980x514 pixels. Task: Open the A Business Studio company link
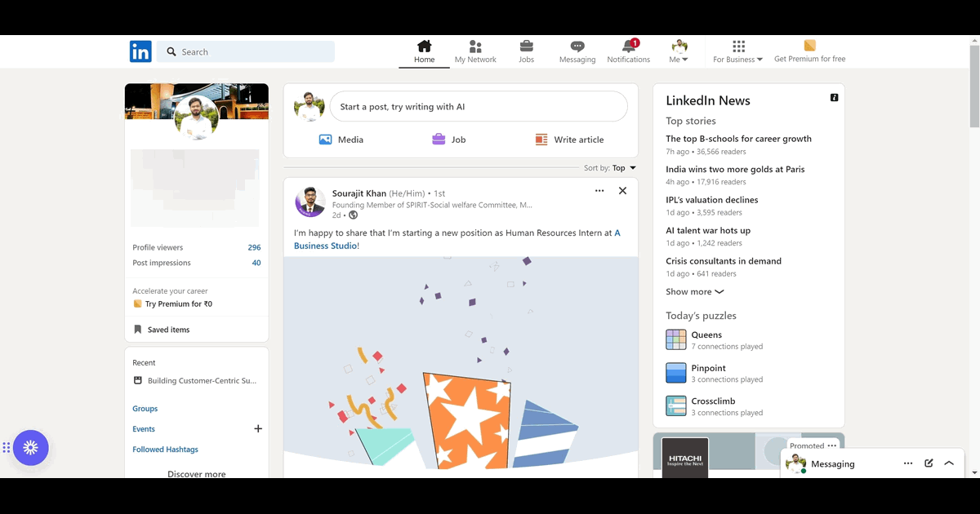[457, 239]
